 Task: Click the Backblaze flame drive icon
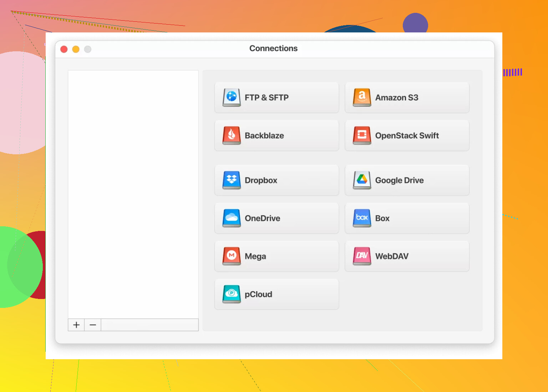[x=232, y=135]
